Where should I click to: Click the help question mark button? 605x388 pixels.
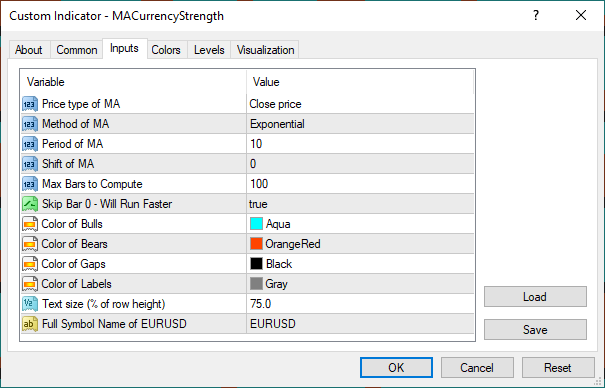pyautogui.click(x=536, y=15)
